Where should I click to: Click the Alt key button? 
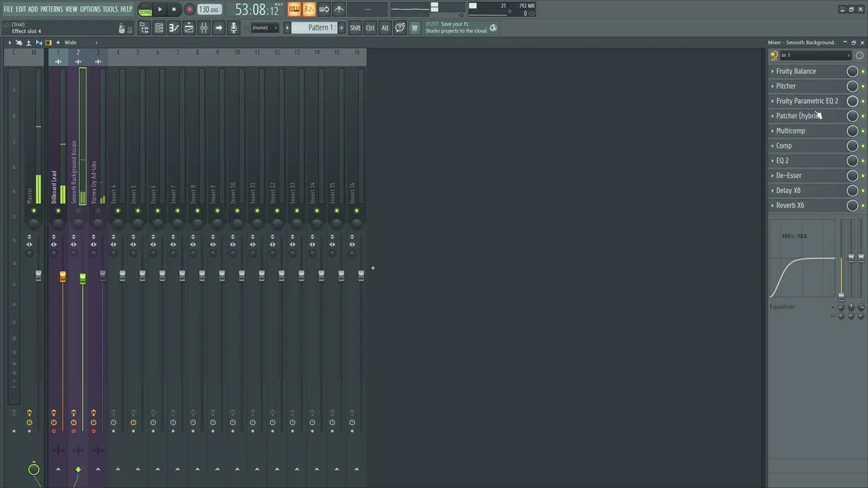point(385,28)
